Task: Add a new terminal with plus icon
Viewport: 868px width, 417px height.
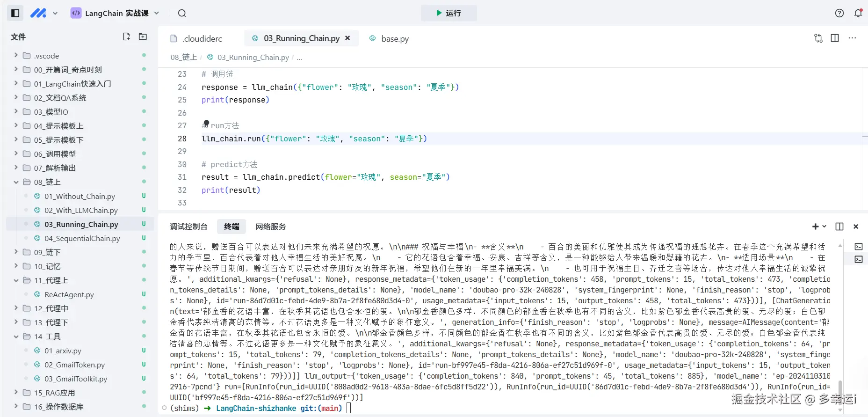Action: click(815, 227)
